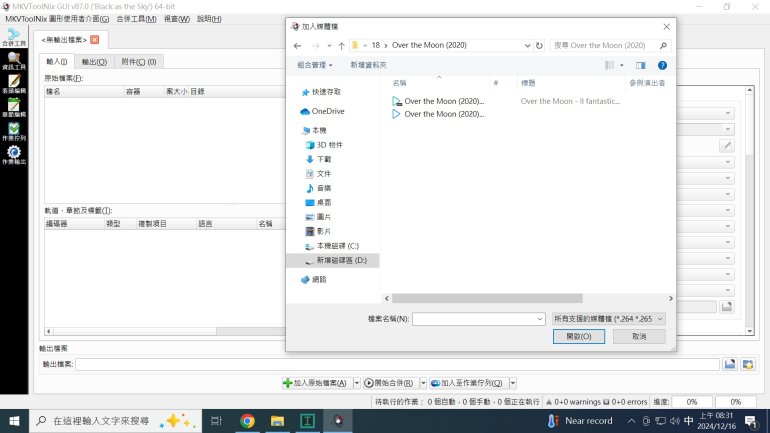Switch to the 輸出 tab
This screenshot has width=770, height=433.
pos(94,62)
